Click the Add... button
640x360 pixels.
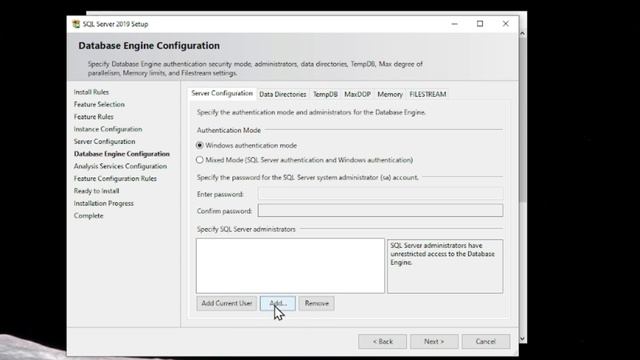tap(278, 303)
